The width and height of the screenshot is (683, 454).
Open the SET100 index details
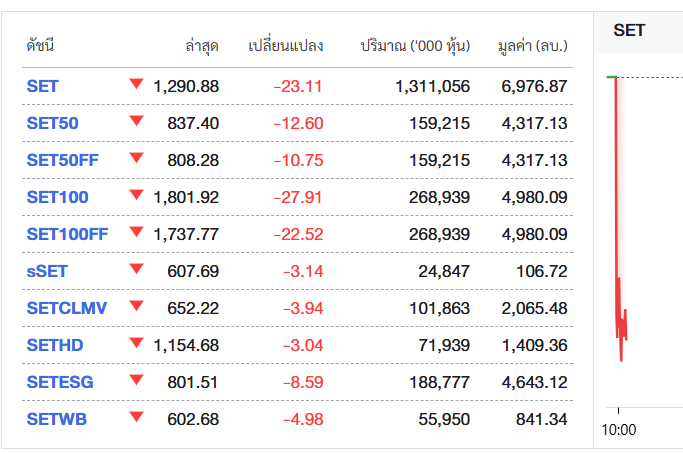pyautogui.click(x=57, y=198)
